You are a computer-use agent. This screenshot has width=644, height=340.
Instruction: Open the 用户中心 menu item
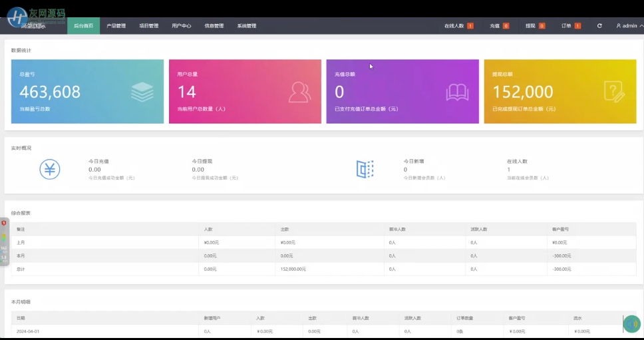point(181,26)
